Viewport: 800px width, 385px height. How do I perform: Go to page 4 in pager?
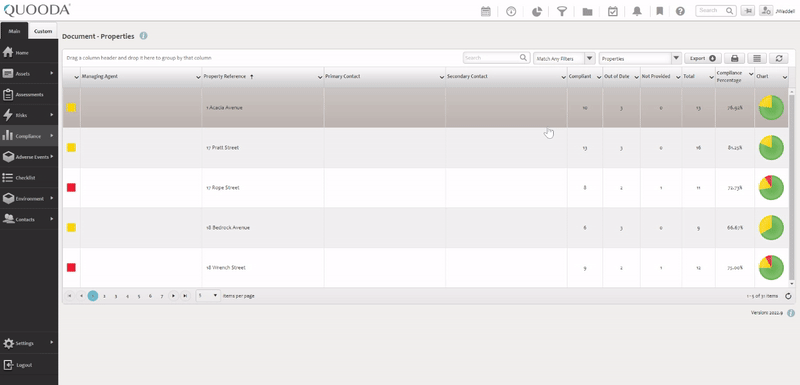tap(127, 296)
